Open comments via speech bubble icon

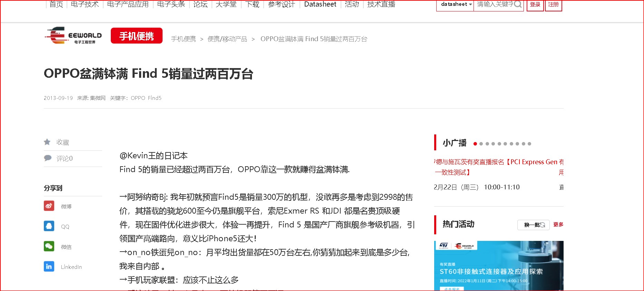[48, 158]
